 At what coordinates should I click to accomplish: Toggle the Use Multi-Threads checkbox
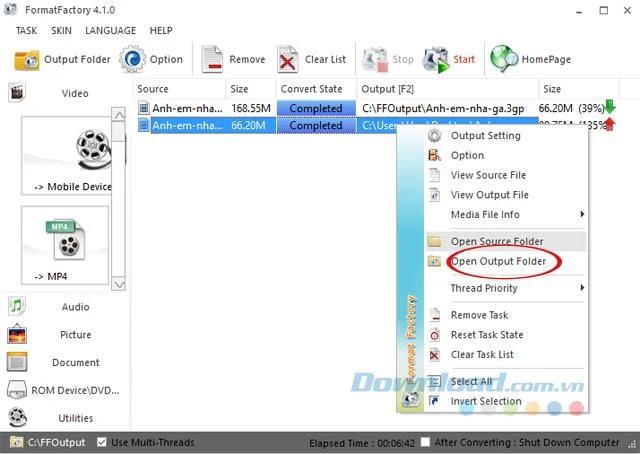[102, 442]
